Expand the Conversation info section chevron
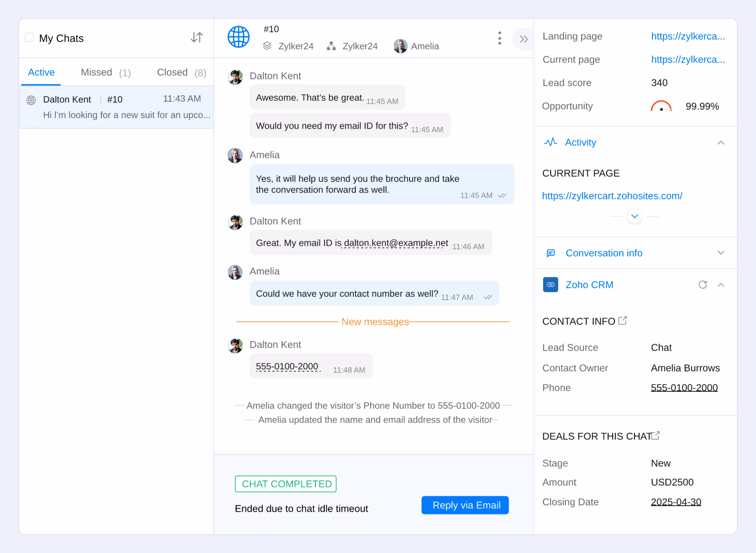756x553 pixels. pyautogui.click(x=721, y=253)
